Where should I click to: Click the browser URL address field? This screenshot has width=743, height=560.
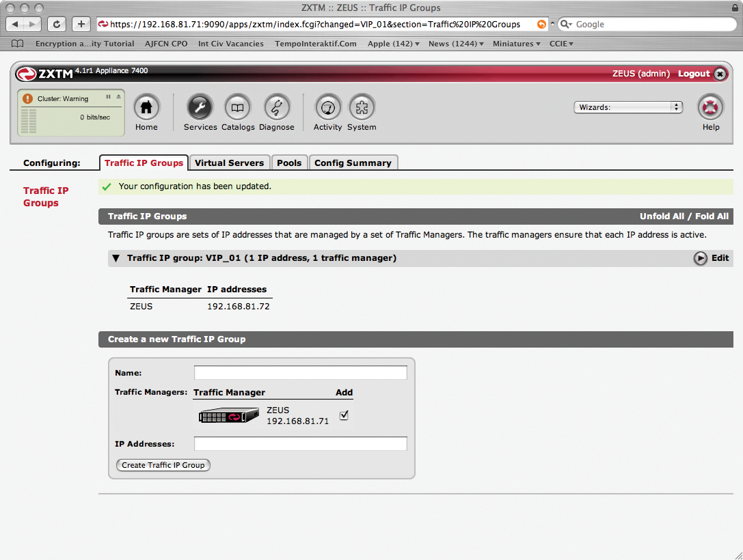click(x=322, y=24)
